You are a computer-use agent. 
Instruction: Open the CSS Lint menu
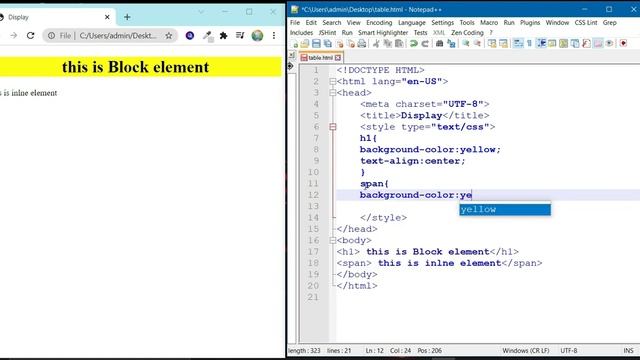pyautogui.click(x=586, y=22)
